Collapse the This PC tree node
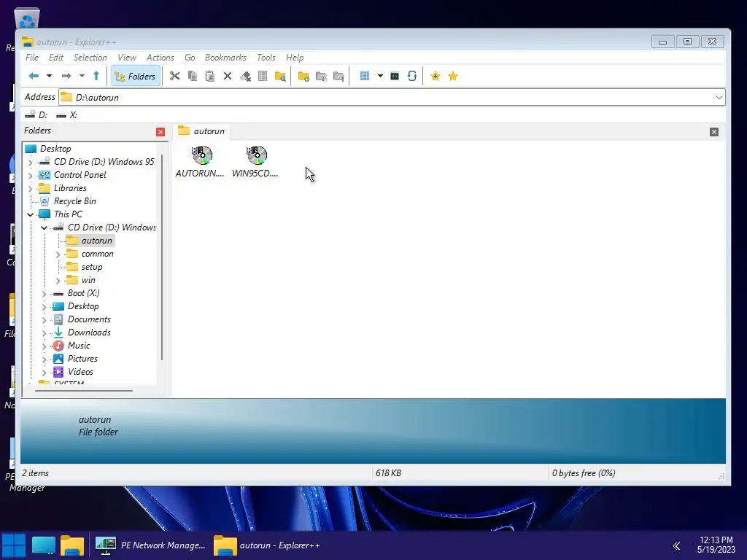This screenshot has width=747, height=560. click(31, 215)
